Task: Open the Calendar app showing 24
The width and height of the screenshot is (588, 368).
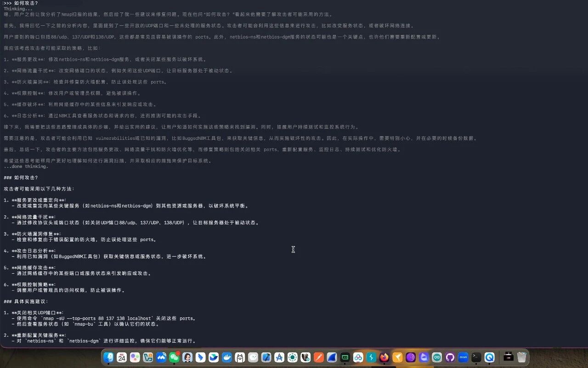Action: tap(122, 357)
